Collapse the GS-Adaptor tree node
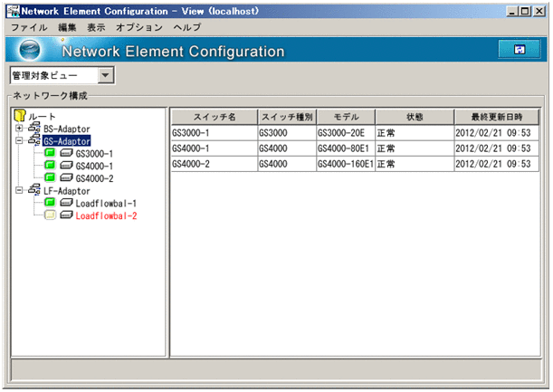 coord(20,142)
